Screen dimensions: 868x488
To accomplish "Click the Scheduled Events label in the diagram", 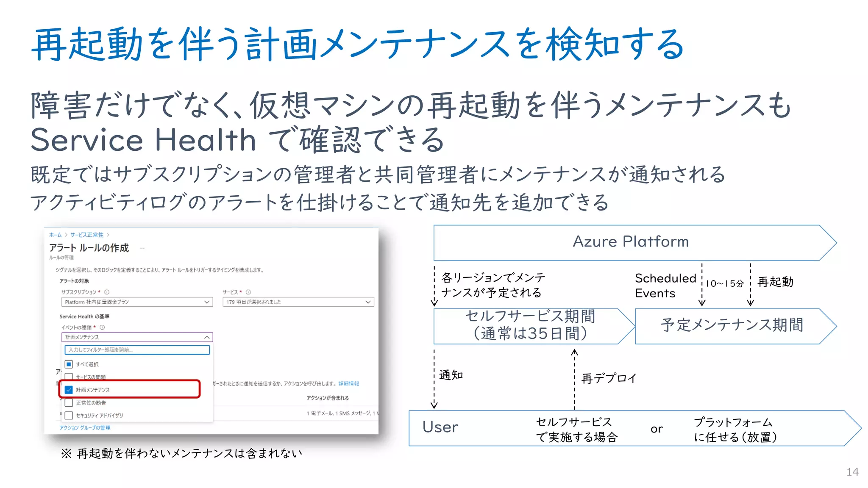I will click(x=665, y=286).
